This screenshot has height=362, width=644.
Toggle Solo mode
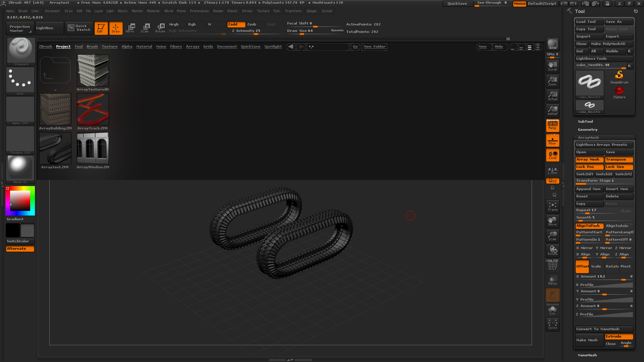[x=552, y=310]
